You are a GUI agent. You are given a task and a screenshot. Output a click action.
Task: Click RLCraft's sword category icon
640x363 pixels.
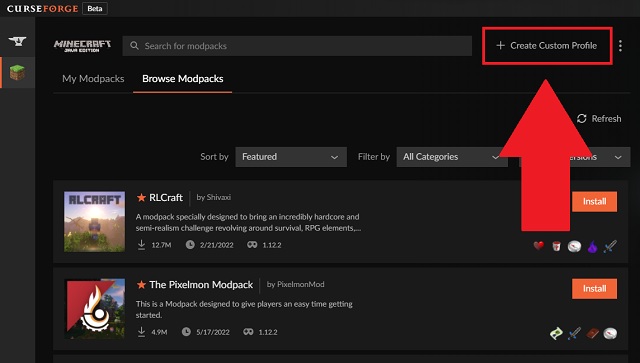tap(610, 246)
